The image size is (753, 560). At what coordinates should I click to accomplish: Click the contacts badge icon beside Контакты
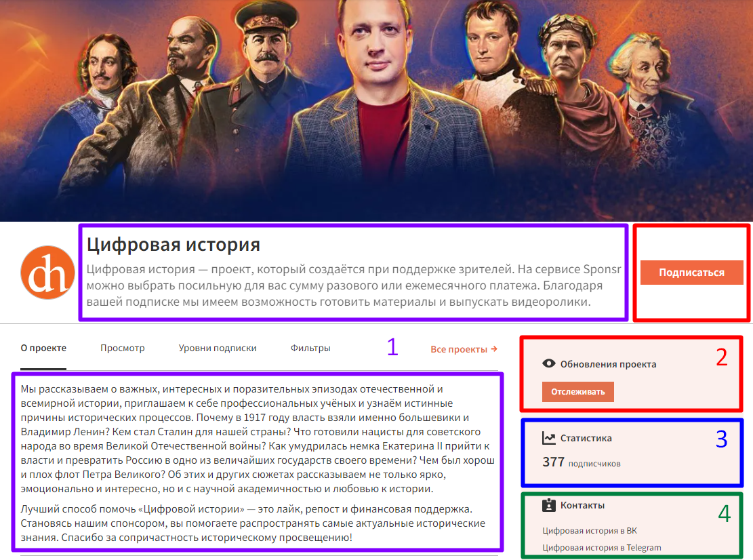(x=548, y=505)
